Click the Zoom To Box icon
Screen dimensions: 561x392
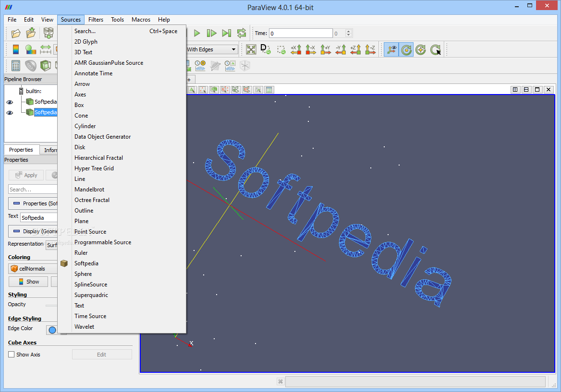point(281,50)
